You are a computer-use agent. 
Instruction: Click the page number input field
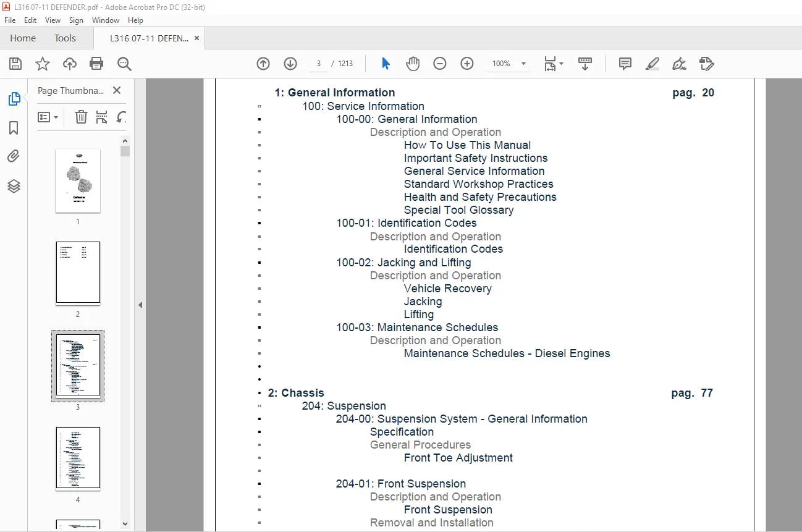pos(318,64)
